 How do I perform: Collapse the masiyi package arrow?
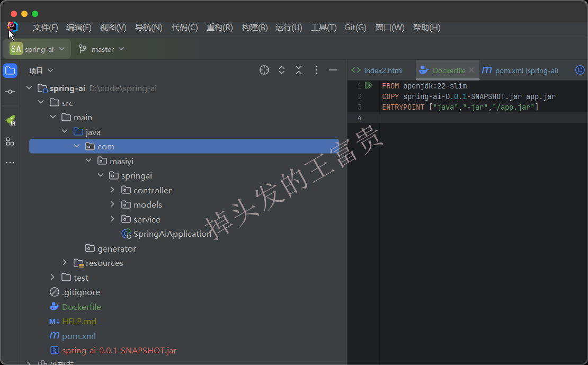pyautogui.click(x=88, y=161)
